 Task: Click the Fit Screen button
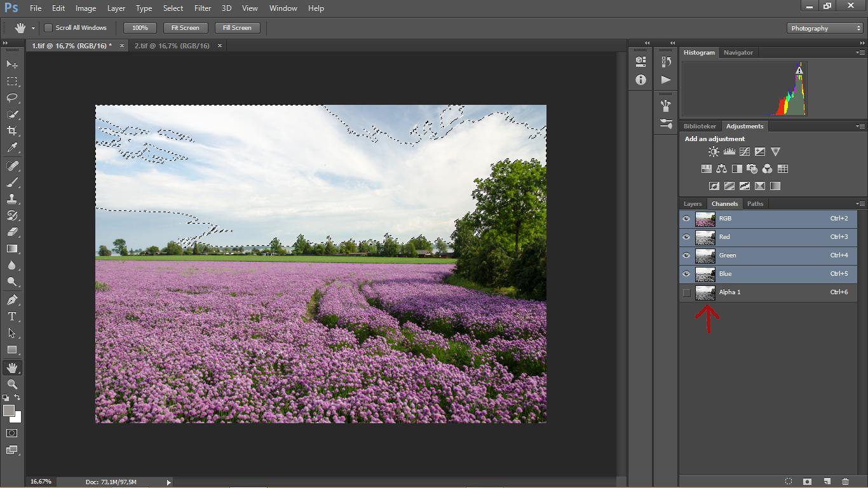click(x=185, y=28)
